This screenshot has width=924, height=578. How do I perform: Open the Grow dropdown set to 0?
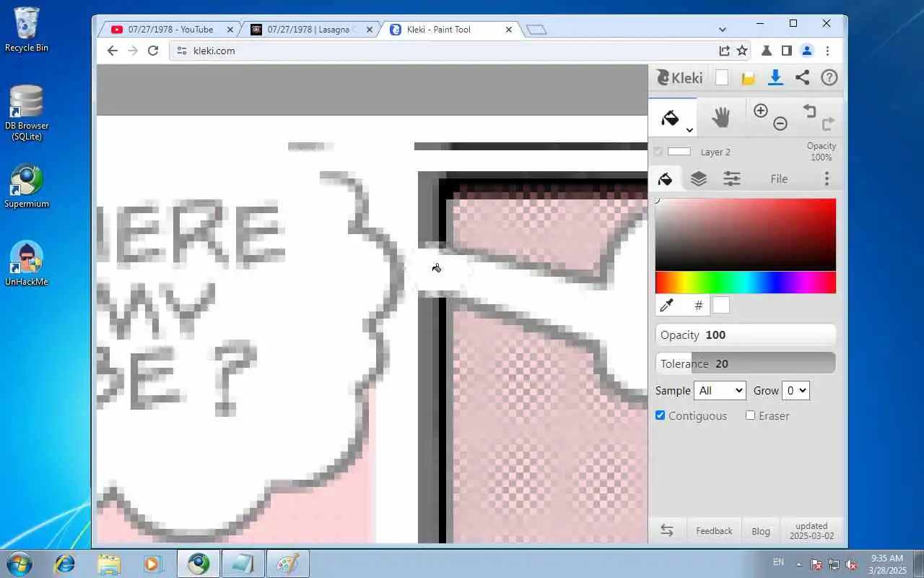796,390
